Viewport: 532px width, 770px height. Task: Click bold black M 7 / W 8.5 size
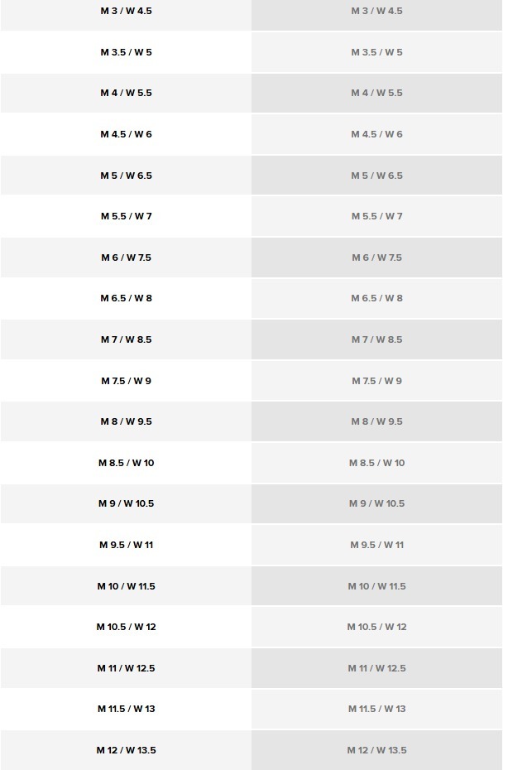126,339
